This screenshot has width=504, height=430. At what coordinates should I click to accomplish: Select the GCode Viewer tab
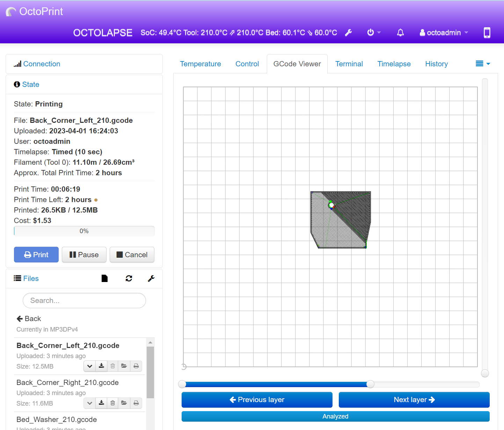[x=297, y=64]
